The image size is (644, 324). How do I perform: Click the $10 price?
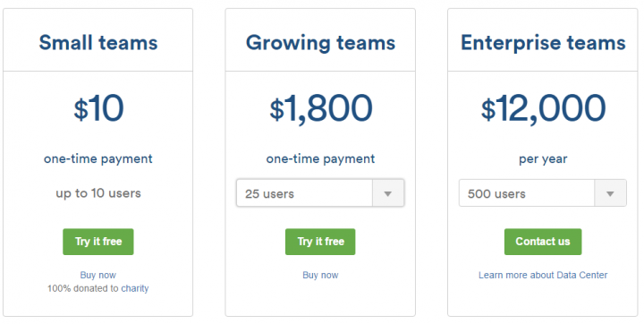tap(98, 108)
